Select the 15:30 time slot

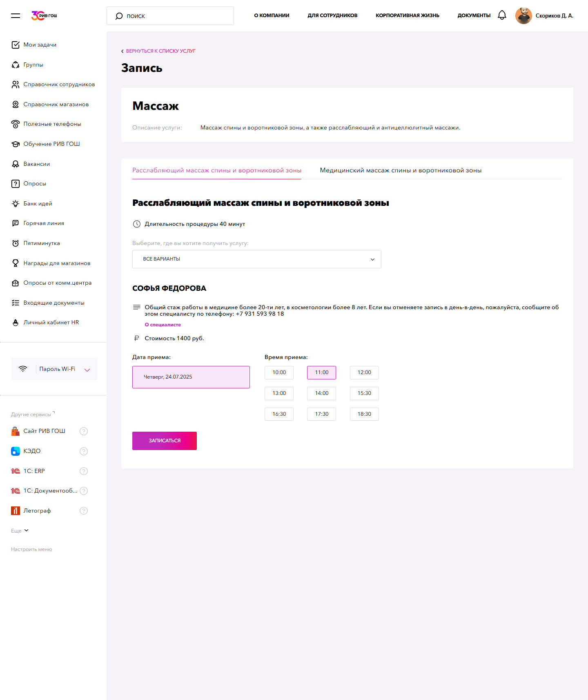(364, 393)
